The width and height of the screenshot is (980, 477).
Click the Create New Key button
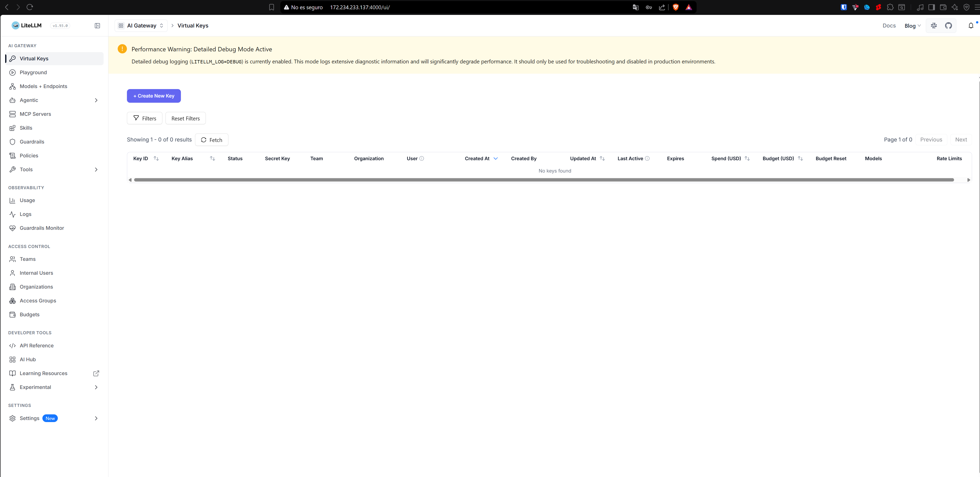(x=154, y=96)
